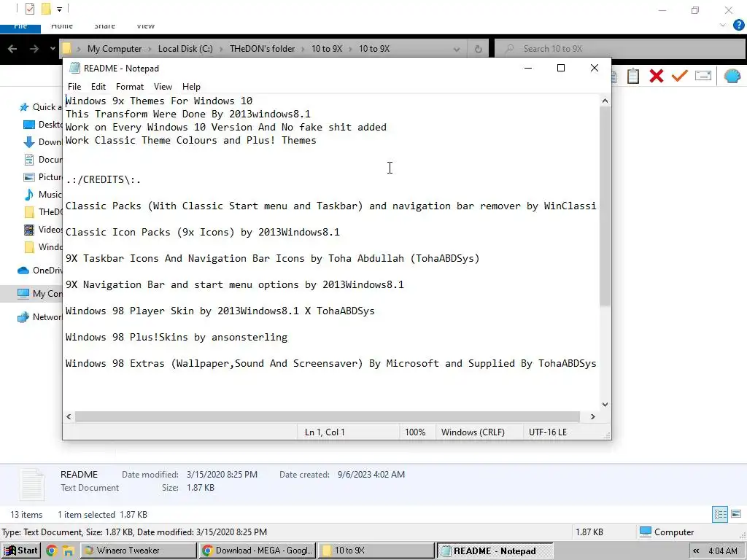
Task: Switch to Winaero Tweaker taskbar button
Action: point(138,551)
